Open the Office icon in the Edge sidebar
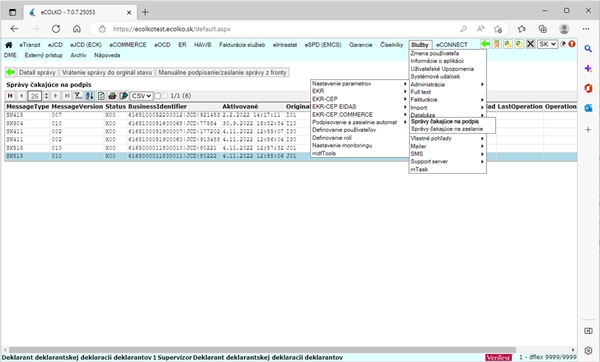 click(x=588, y=88)
